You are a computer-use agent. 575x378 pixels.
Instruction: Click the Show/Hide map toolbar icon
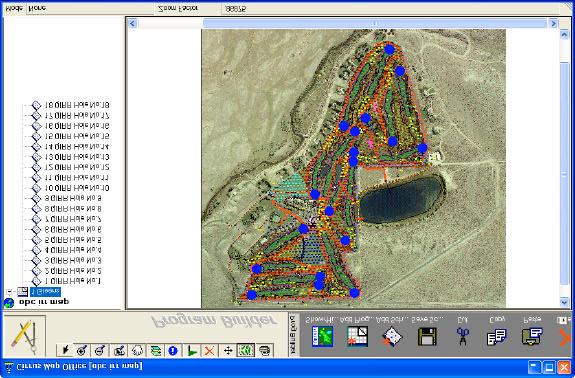coord(322,336)
